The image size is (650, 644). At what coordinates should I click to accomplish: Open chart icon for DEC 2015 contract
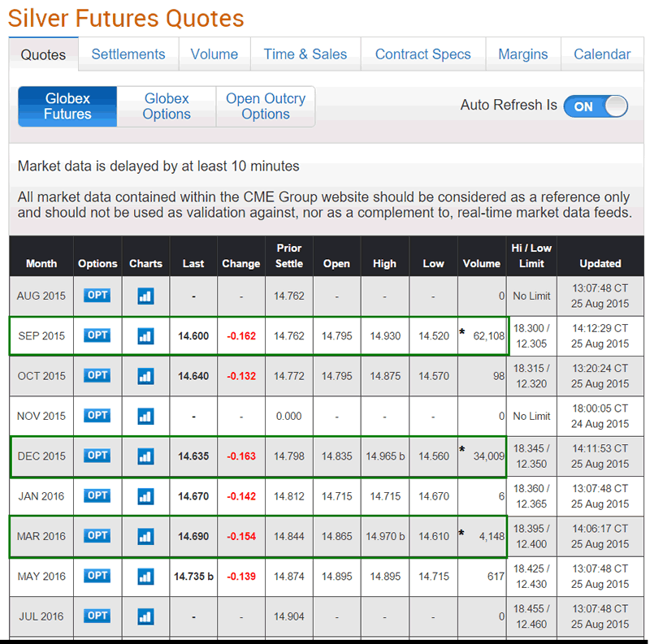click(145, 456)
